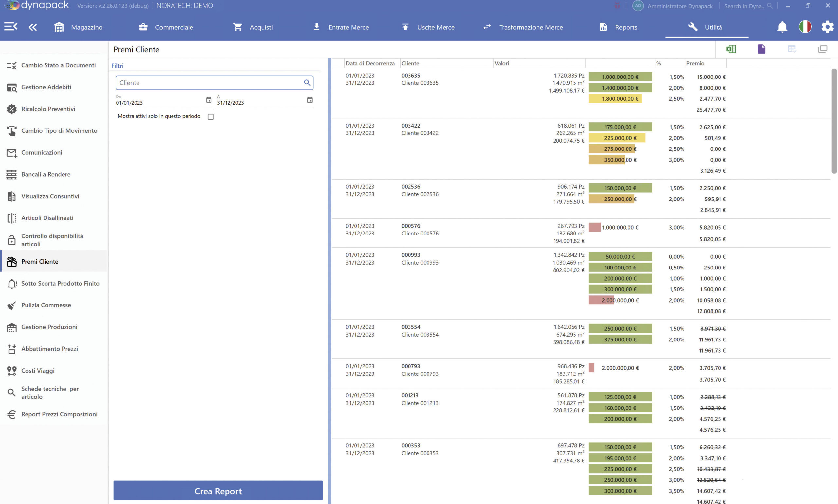The width and height of the screenshot is (838, 504).
Task: Click the Crea Report button
Action: click(218, 491)
